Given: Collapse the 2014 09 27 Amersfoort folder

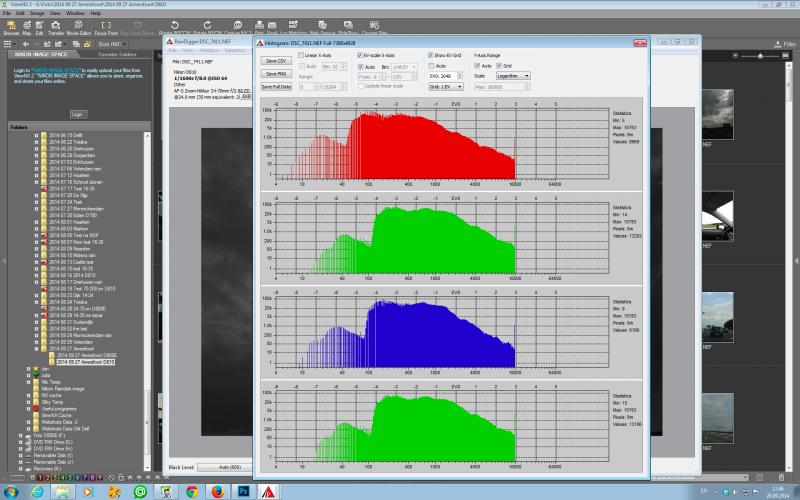Looking at the screenshot, I should pos(36,349).
